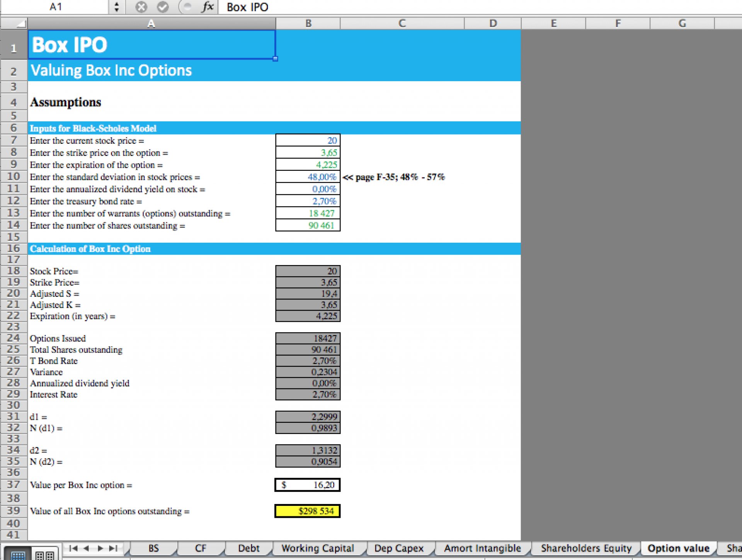Select column E header

pos(553,24)
